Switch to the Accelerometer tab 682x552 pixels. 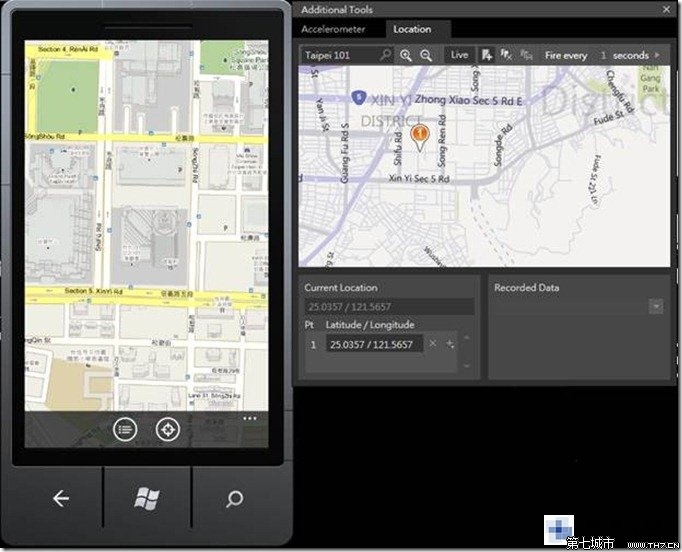click(333, 29)
